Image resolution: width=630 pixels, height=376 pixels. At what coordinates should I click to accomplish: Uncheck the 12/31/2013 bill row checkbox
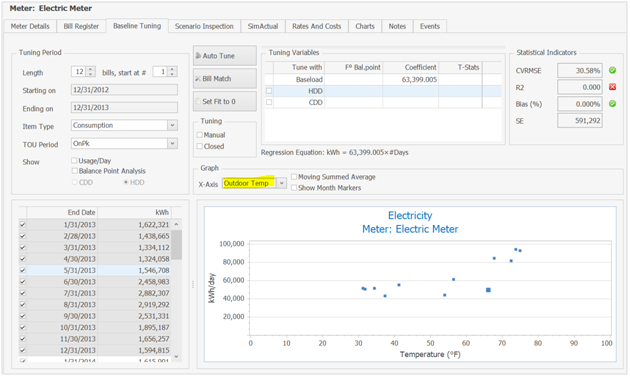click(22, 350)
